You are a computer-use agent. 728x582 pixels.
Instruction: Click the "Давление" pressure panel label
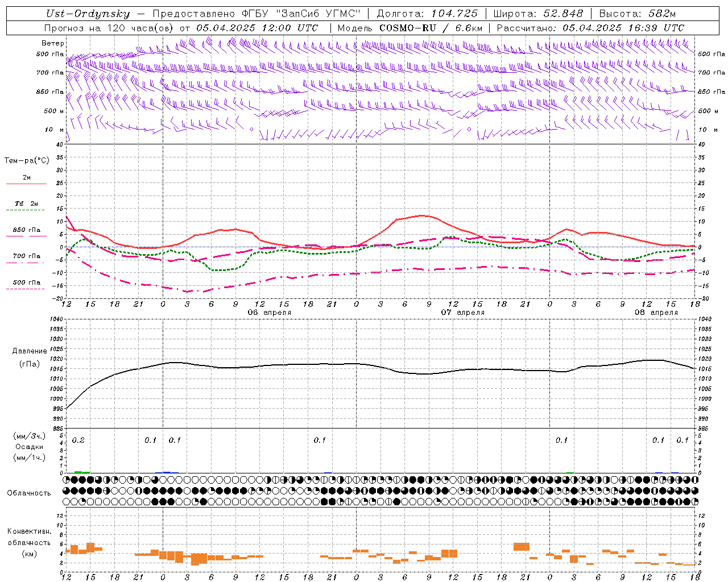(x=30, y=351)
